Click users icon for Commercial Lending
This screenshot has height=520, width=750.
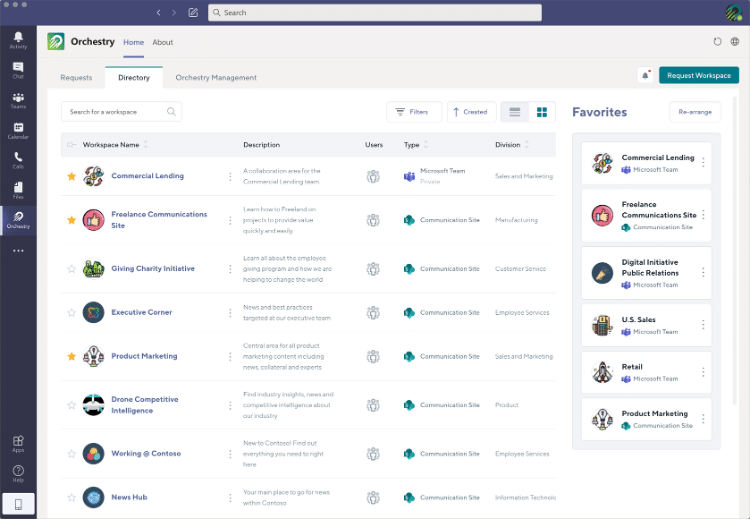click(373, 176)
